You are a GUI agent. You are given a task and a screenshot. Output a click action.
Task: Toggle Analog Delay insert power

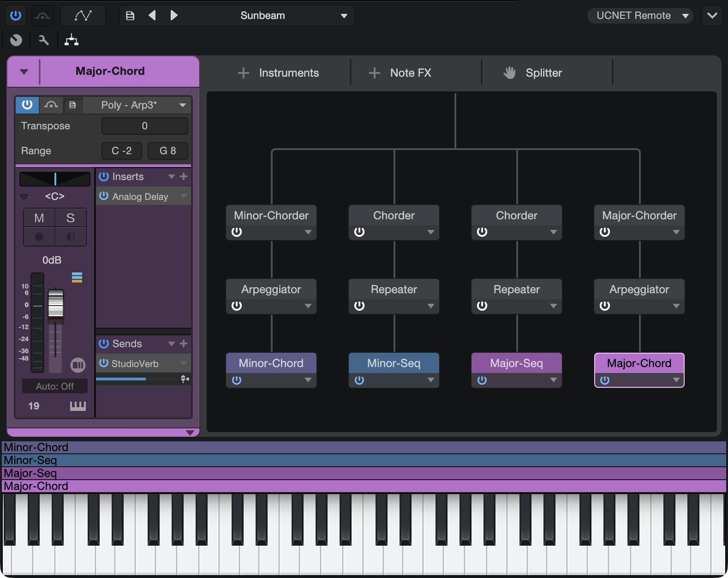coord(104,196)
